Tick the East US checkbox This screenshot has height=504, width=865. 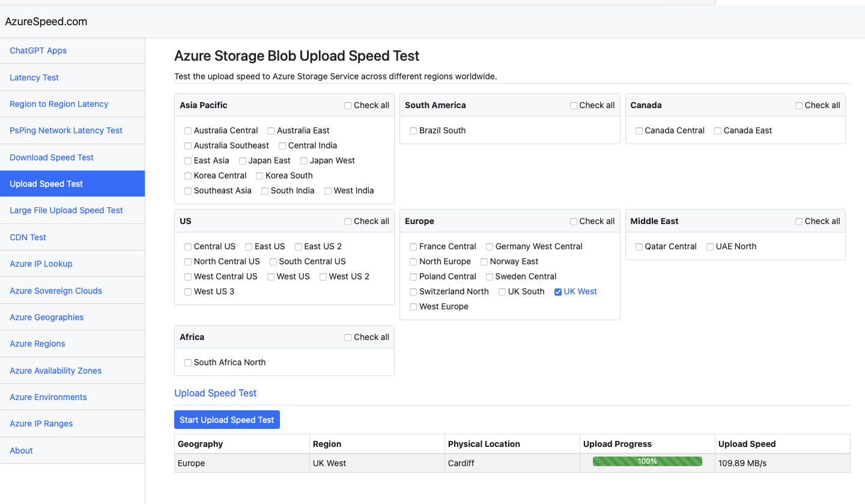[x=249, y=247]
